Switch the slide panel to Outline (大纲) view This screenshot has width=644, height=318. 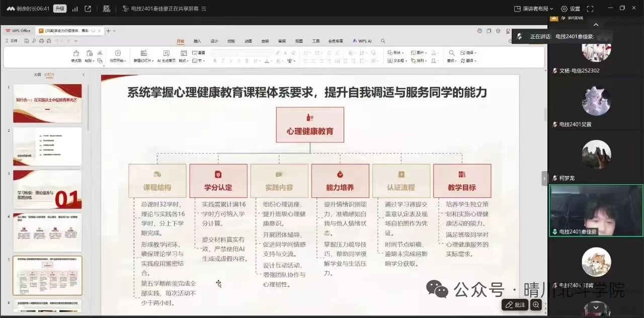(x=37, y=74)
